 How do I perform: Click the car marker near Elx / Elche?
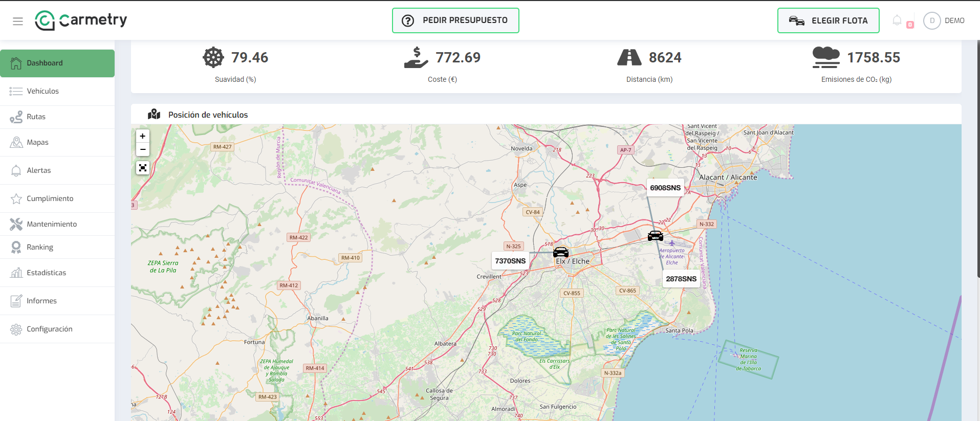(561, 252)
